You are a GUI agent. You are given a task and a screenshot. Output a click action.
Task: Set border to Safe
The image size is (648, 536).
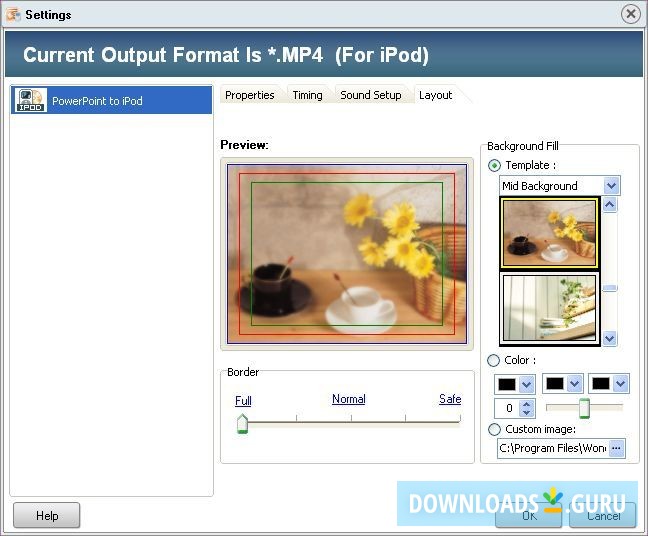[450, 399]
